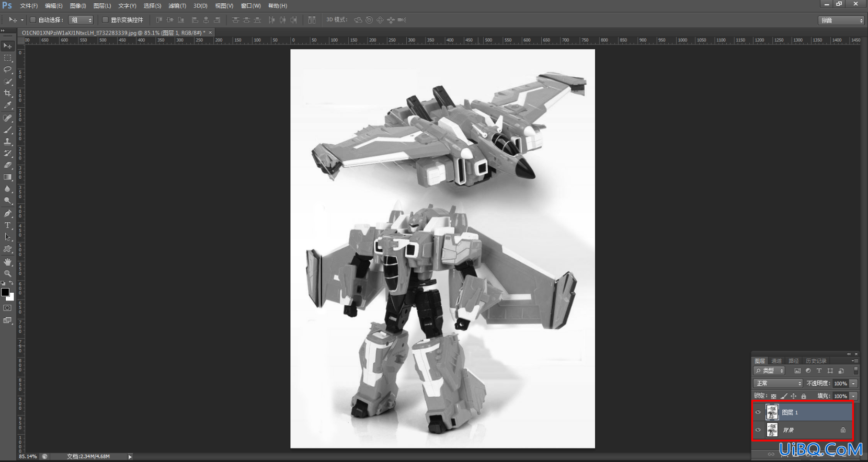Open the 窗口(W) menu
868x462 pixels.
(250, 6)
